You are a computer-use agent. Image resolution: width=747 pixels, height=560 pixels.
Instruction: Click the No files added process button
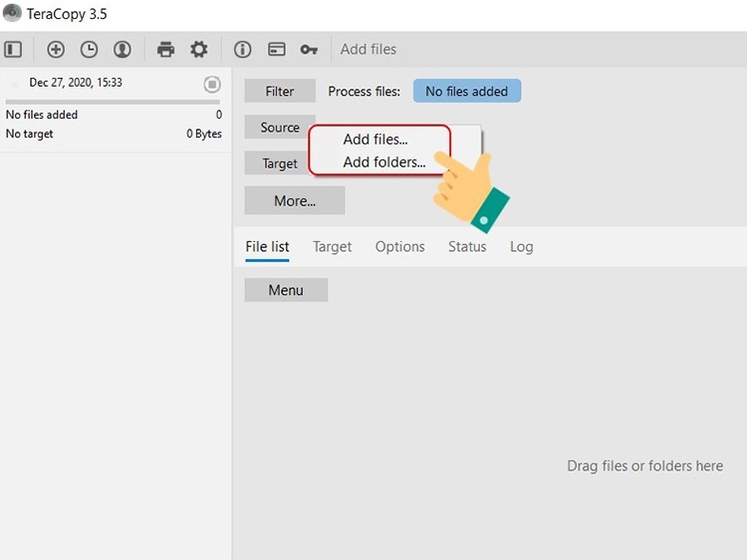coord(467,91)
